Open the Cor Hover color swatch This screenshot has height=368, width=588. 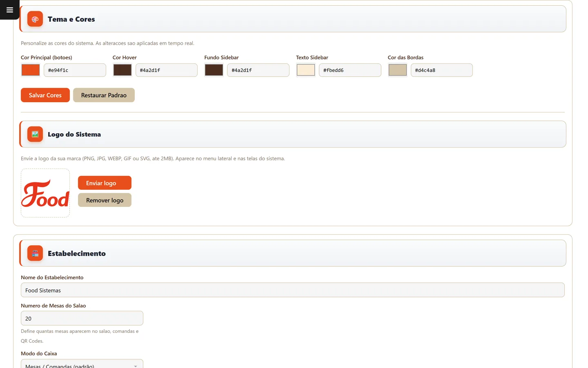pyautogui.click(x=122, y=70)
